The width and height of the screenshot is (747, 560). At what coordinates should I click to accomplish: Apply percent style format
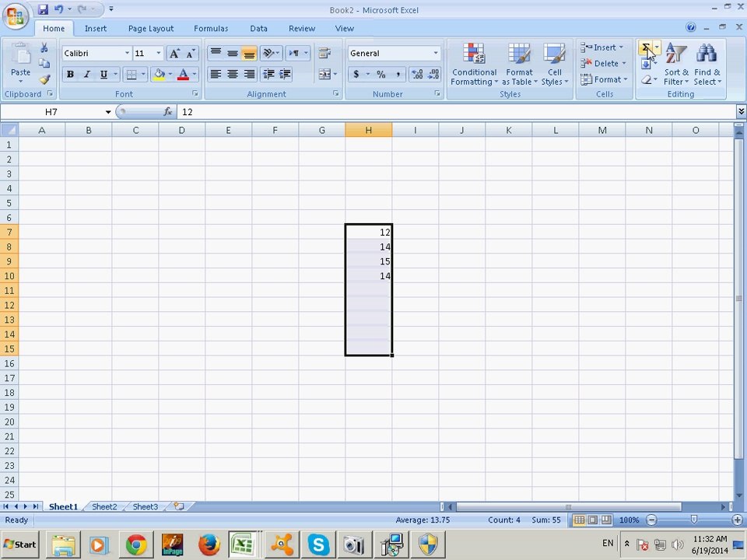point(381,75)
